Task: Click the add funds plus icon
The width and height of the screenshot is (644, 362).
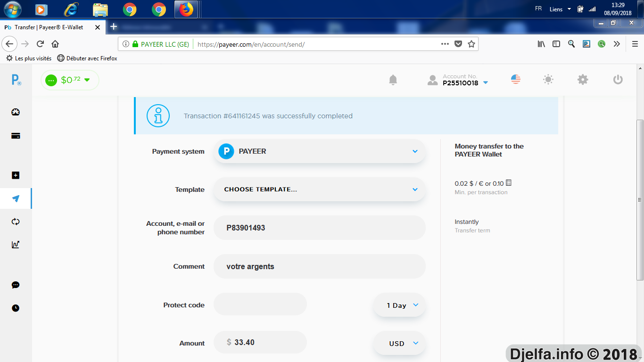Action: pos(16,175)
